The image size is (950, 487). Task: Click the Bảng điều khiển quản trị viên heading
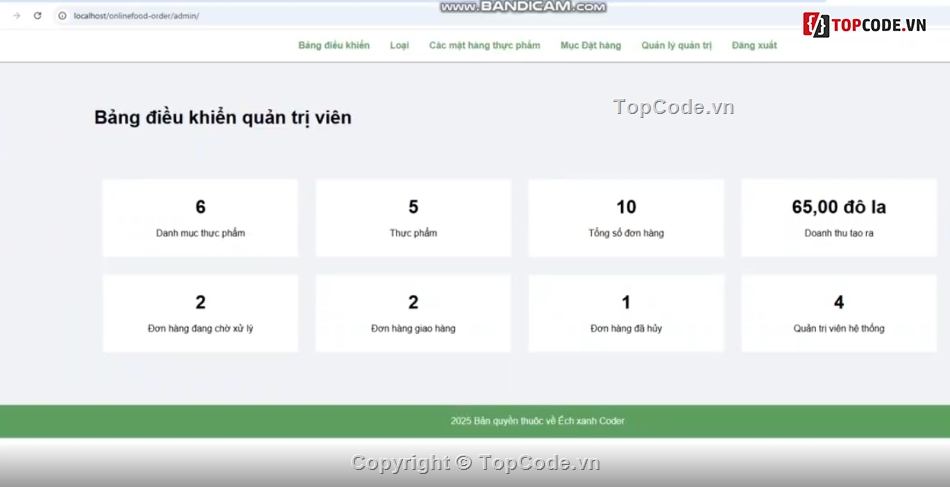(223, 118)
